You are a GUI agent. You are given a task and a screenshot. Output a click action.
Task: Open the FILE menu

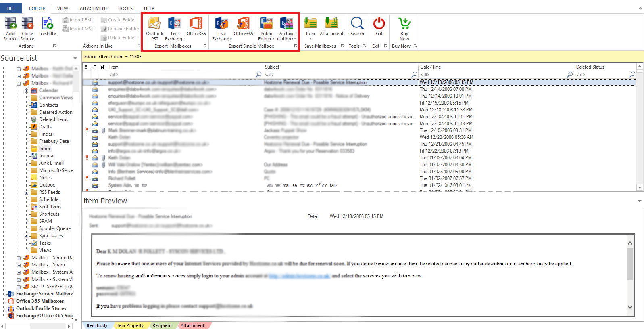(10, 8)
